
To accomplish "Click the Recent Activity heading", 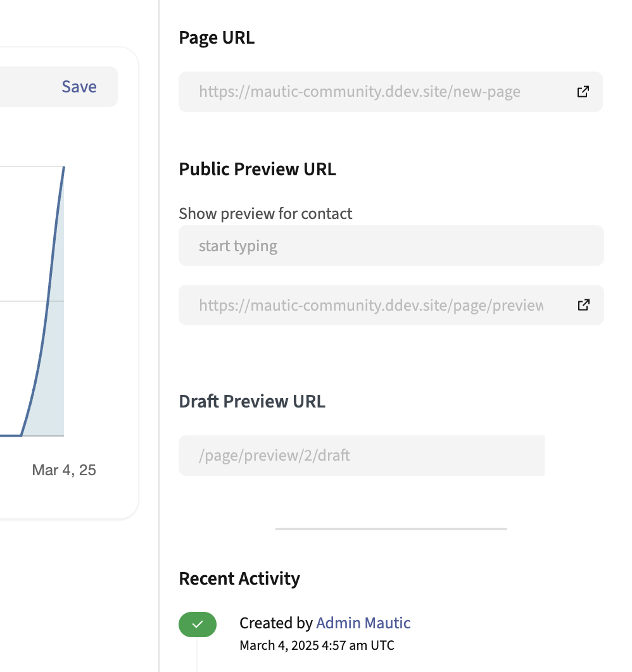I will point(239,578).
